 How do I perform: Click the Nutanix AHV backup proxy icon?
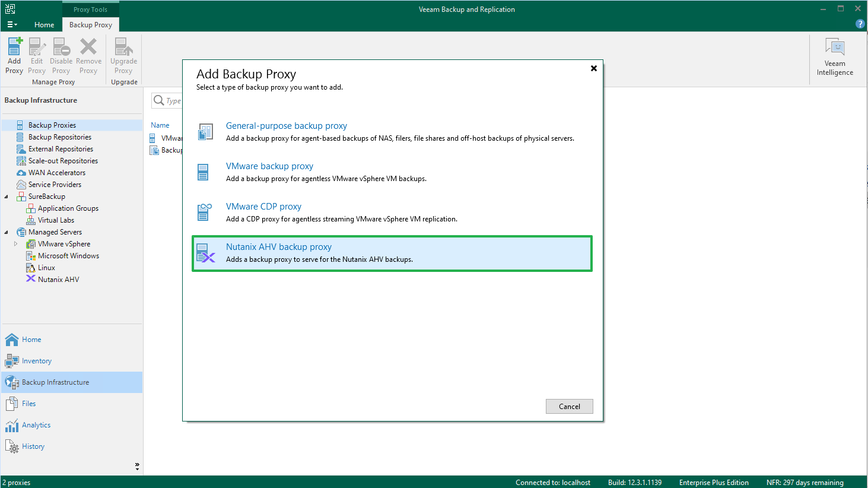coord(205,253)
